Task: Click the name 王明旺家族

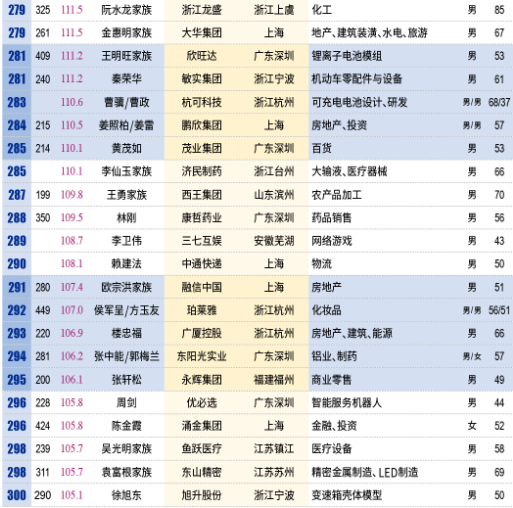Action: pos(127,56)
